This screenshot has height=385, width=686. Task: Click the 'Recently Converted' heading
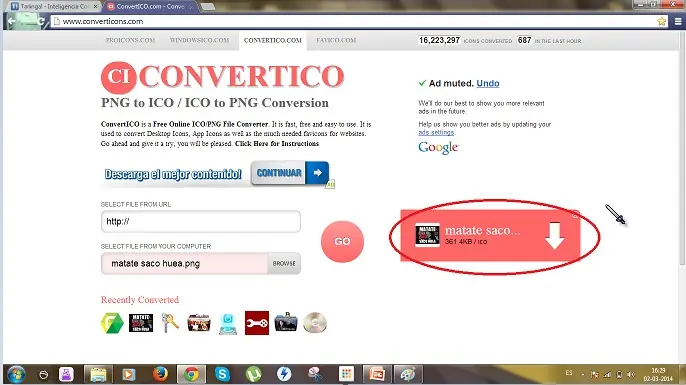coord(140,300)
